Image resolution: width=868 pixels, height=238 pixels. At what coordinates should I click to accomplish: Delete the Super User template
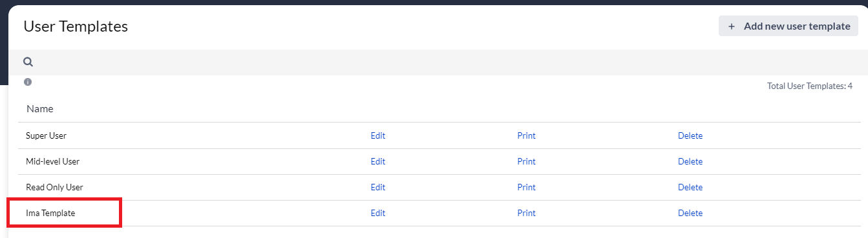tap(690, 135)
